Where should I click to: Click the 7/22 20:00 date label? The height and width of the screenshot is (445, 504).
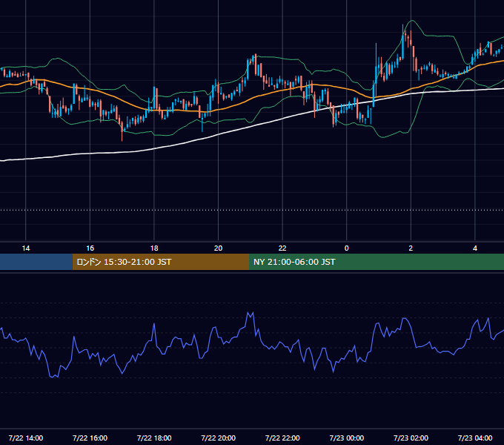[x=218, y=438]
